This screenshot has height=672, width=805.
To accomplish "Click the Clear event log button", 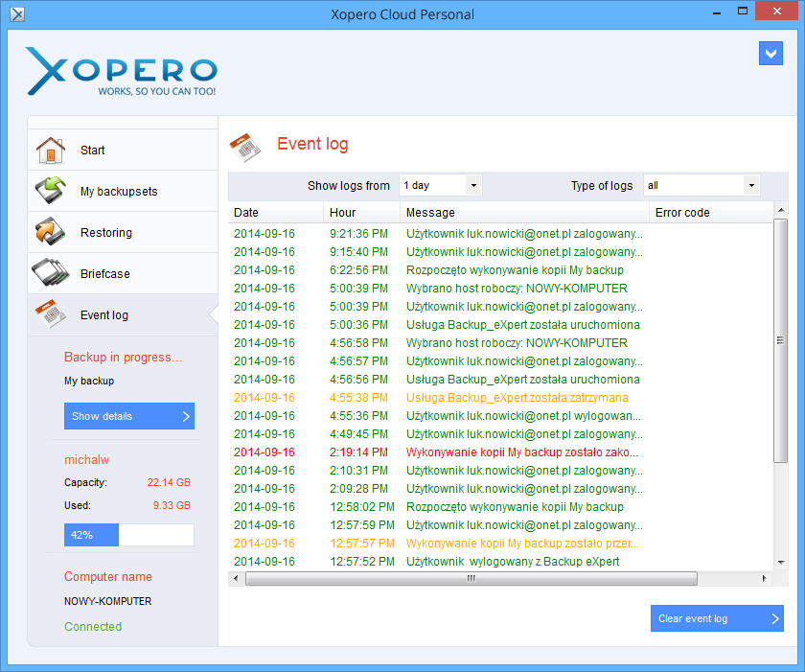I will 717,618.
